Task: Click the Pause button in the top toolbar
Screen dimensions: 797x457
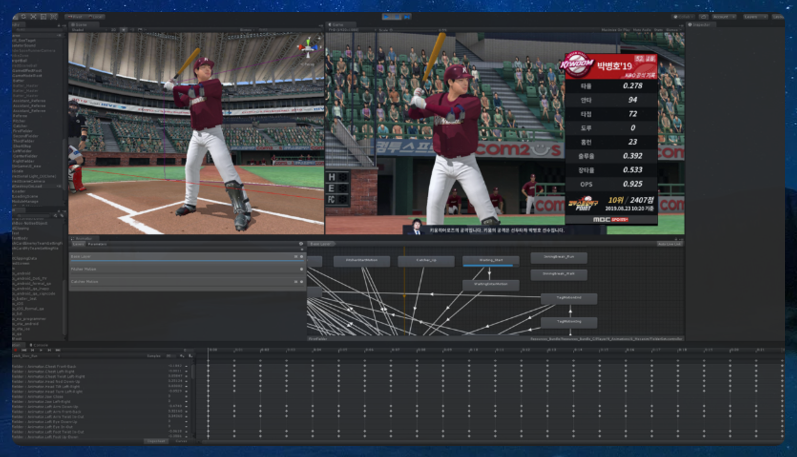Action: point(397,17)
